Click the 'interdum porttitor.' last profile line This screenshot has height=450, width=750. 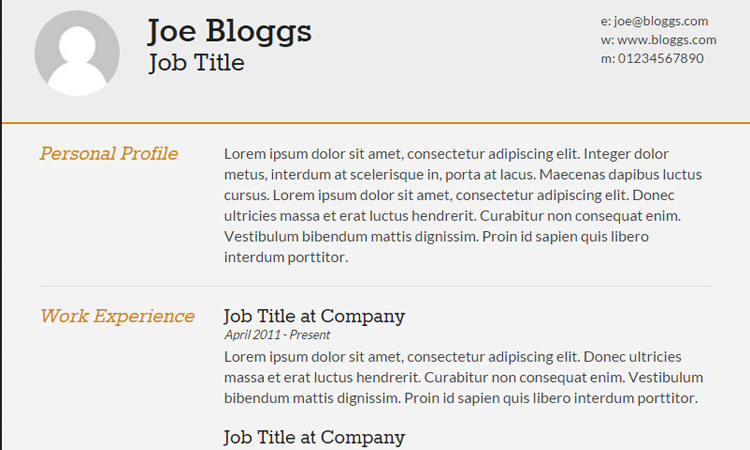click(x=286, y=257)
